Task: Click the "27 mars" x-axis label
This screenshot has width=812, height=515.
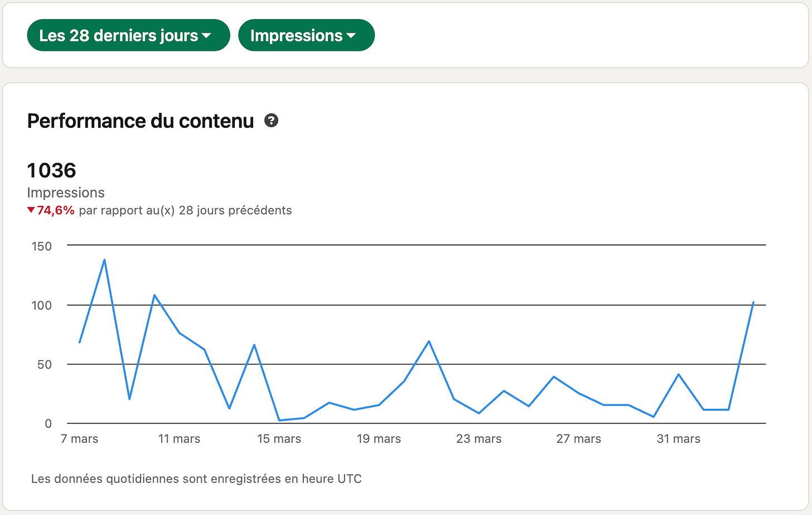Action: pyautogui.click(x=578, y=439)
